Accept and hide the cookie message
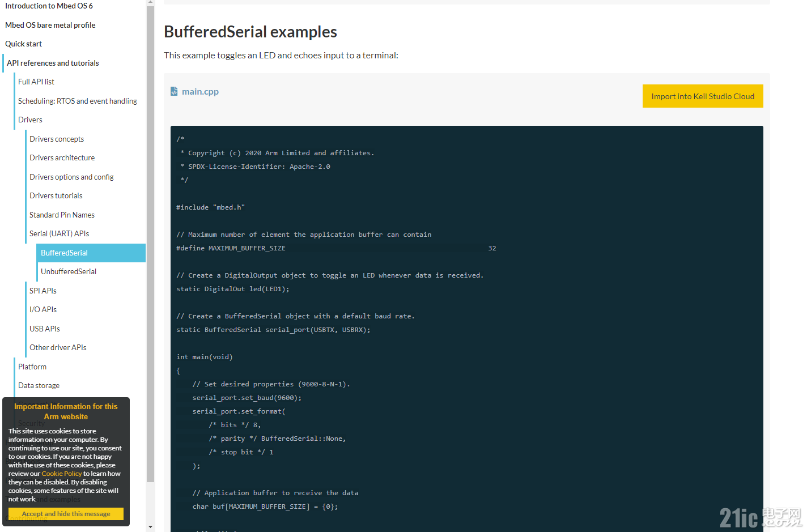 point(66,513)
